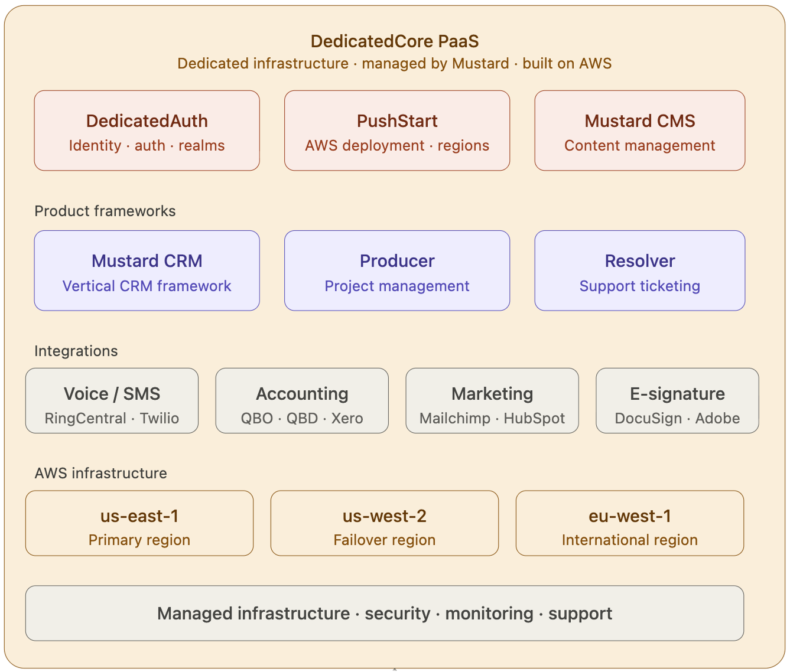Click the Producer project management box
Screen dimensions: 790x672
point(396,271)
